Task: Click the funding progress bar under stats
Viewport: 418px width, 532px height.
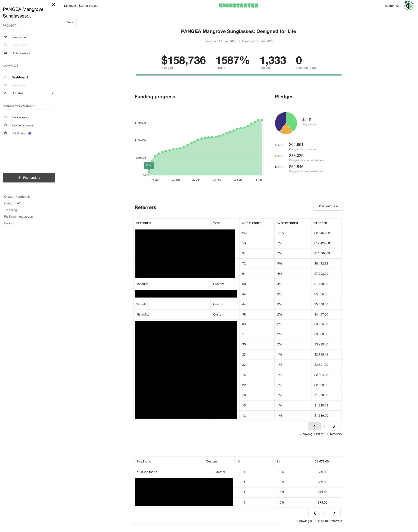Action: tap(239, 75)
